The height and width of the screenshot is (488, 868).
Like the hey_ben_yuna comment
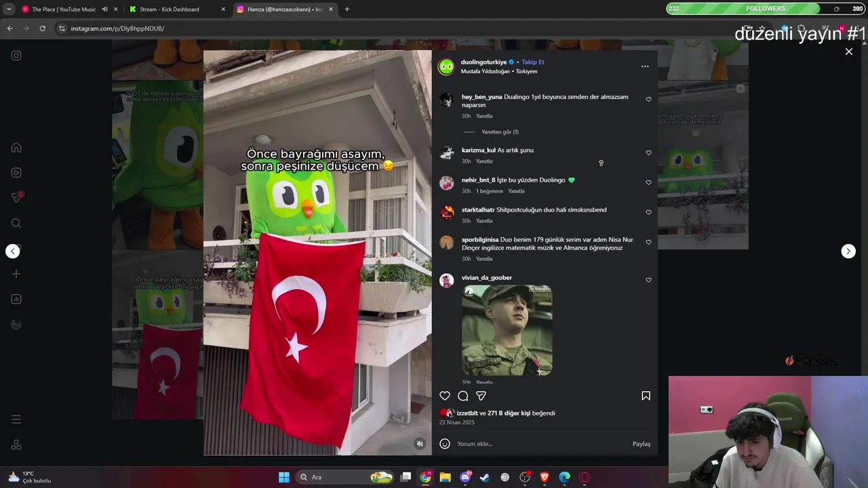pyautogui.click(x=648, y=100)
